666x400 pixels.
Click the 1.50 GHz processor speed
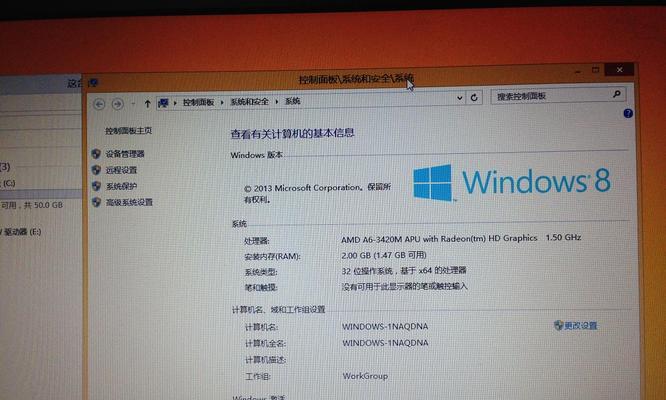click(563, 237)
